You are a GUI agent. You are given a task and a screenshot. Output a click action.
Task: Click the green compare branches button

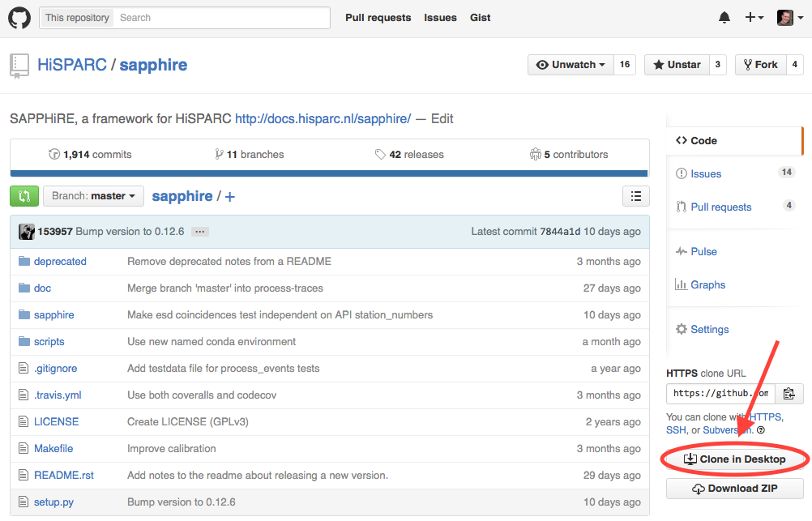[24, 196]
